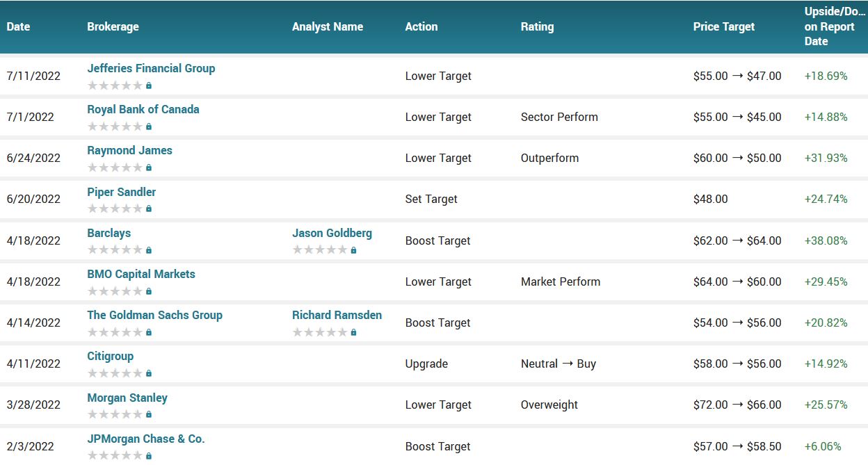The height and width of the screenshot is (465, 868).
Task: Click lock icon under Richard Ramsden
Action: pos(354,332)
